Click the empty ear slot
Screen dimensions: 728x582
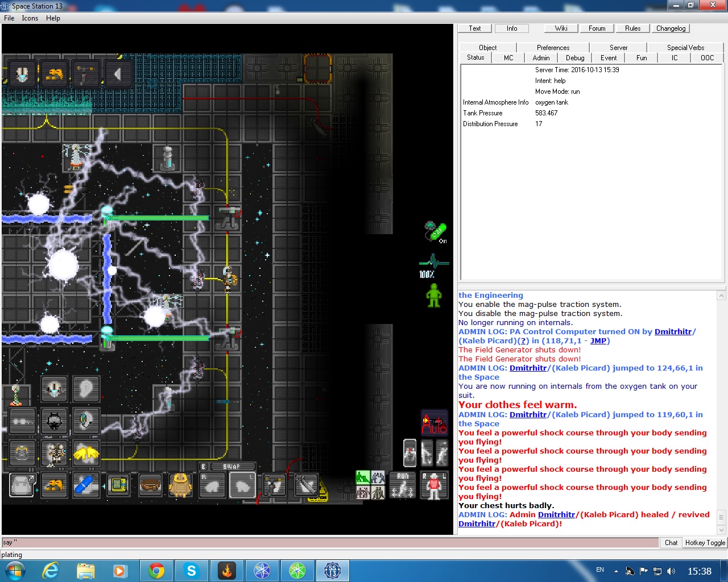click(x=86, y=389)
